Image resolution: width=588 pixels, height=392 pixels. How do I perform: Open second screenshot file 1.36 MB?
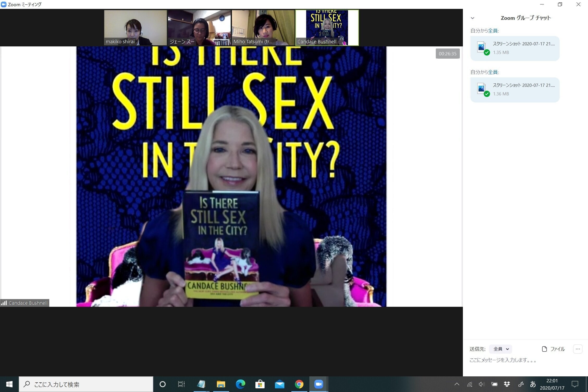[x=515, y=90]
